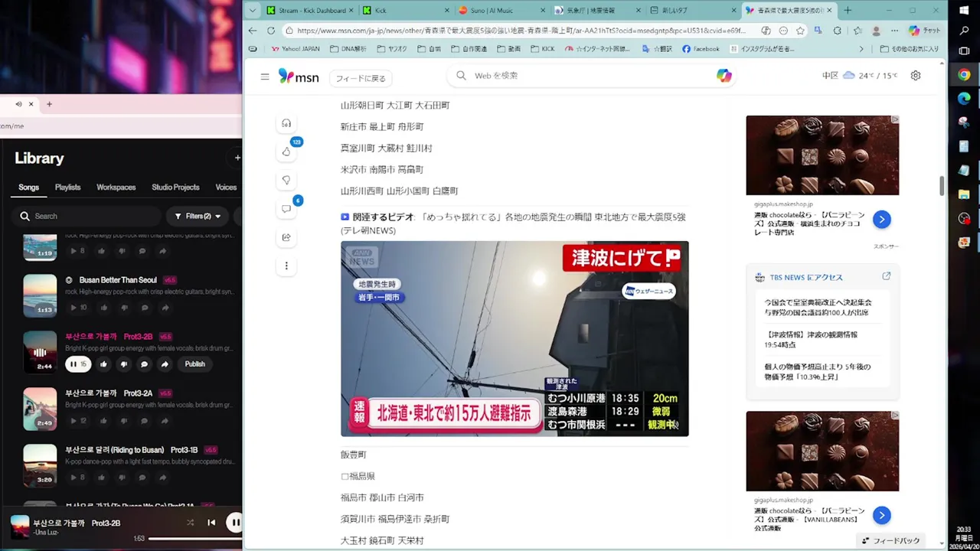
Task: Like the Prot3-2B song in Suno library
Action: pos(103,364)
